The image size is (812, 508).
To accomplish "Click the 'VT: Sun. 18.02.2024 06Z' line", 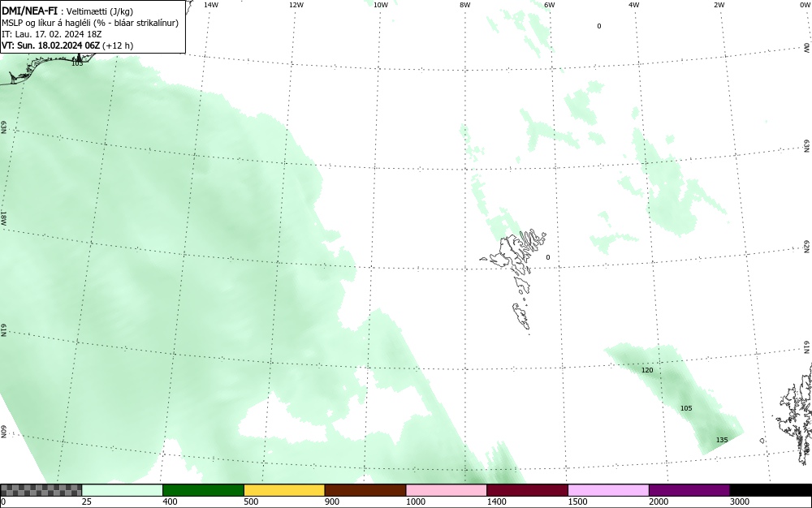I will point(67,45).
